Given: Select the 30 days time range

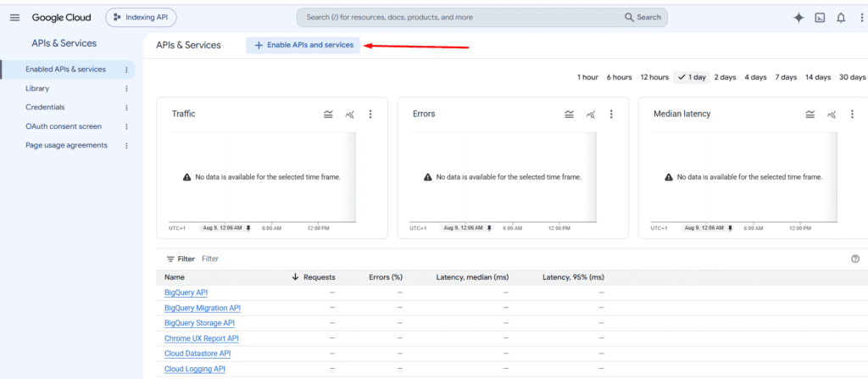Looking at the screenshot, I should tap(852, 77).
